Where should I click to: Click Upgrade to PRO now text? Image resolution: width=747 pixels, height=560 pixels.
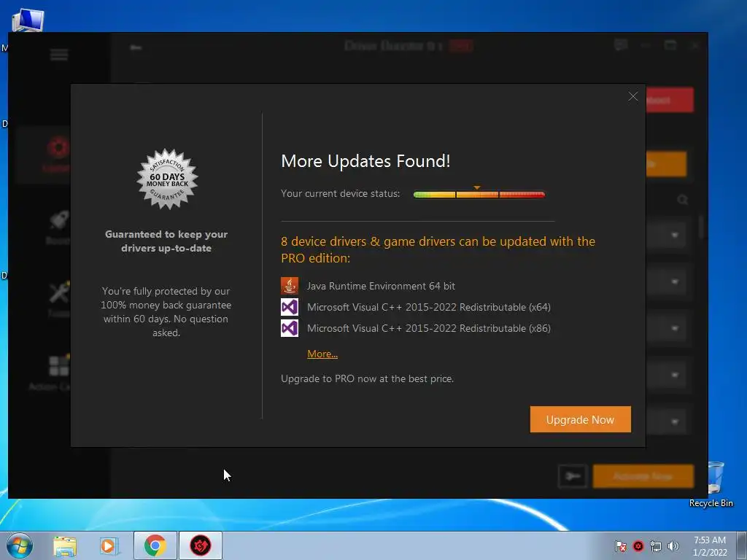(367, 378)
